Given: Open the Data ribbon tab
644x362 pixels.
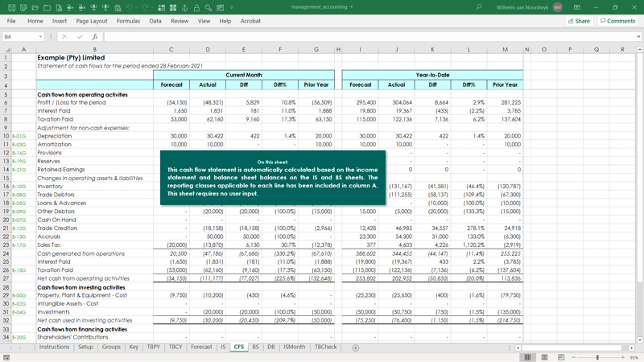Looking at the screenshot, I should pyautogui.click(x=155, y=21).
